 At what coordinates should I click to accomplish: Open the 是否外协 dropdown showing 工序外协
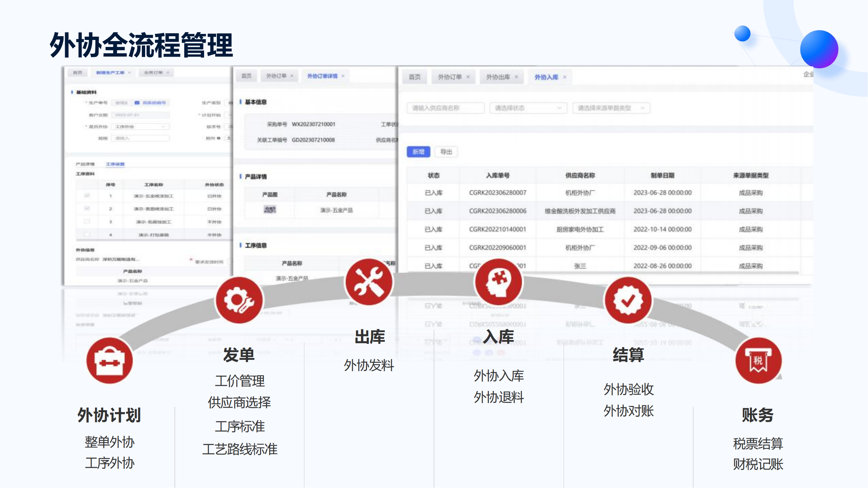141,127
